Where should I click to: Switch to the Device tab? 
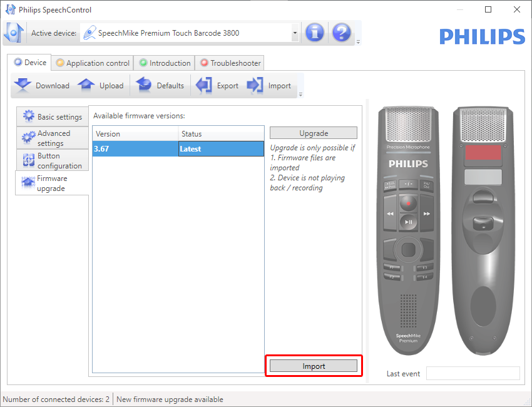pyautogui.click(x=29, y=63)
